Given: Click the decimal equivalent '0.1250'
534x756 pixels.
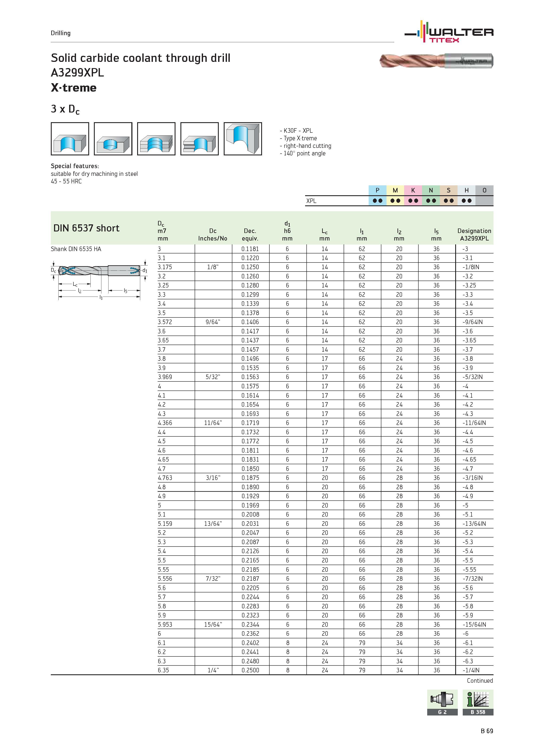Looking at the screenshot, I should point(250,267).
